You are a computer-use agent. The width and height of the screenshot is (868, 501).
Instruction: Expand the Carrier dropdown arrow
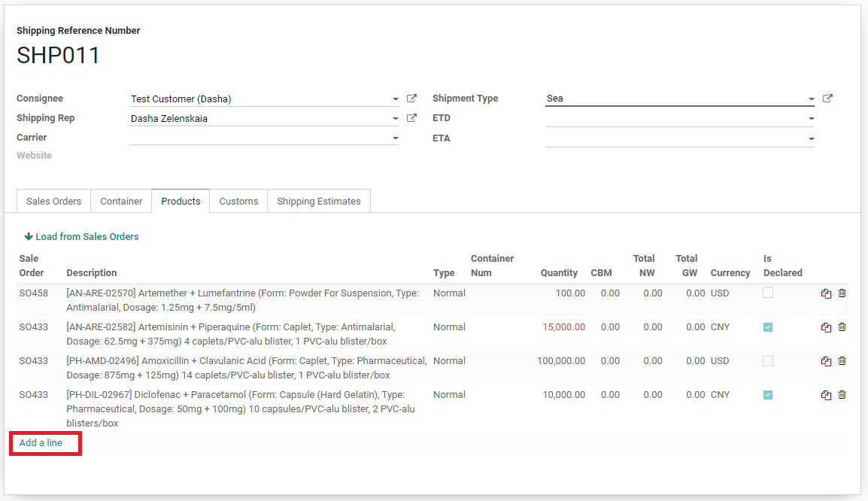(x=395, y=138)
